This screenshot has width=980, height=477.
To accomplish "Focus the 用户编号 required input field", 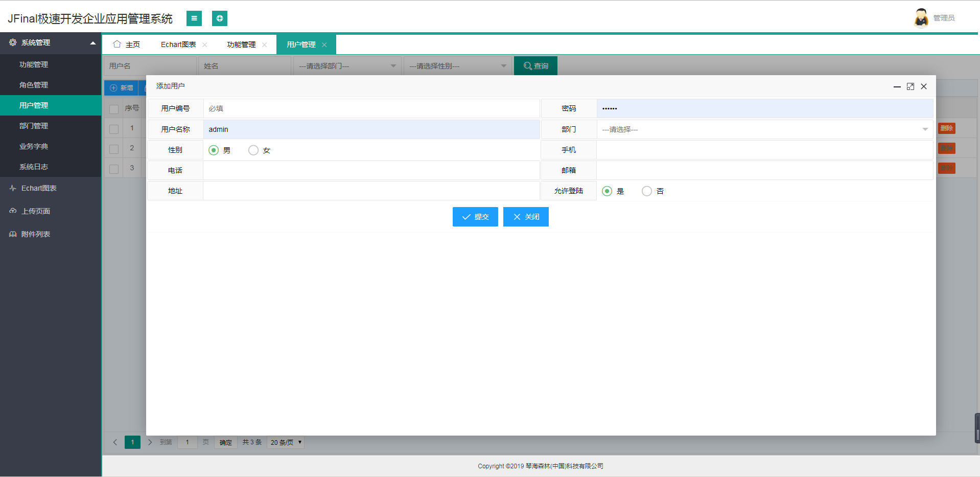I will click(x=371, y=108).
